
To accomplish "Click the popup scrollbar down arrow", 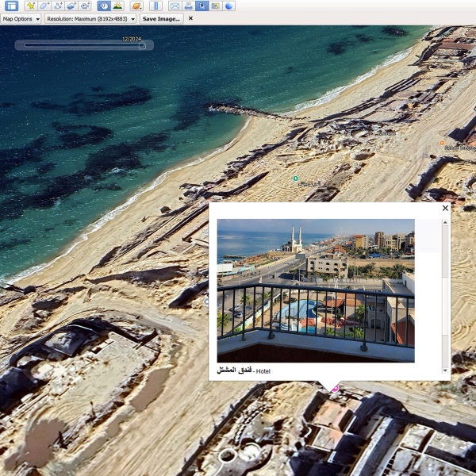I will point(445,370).
